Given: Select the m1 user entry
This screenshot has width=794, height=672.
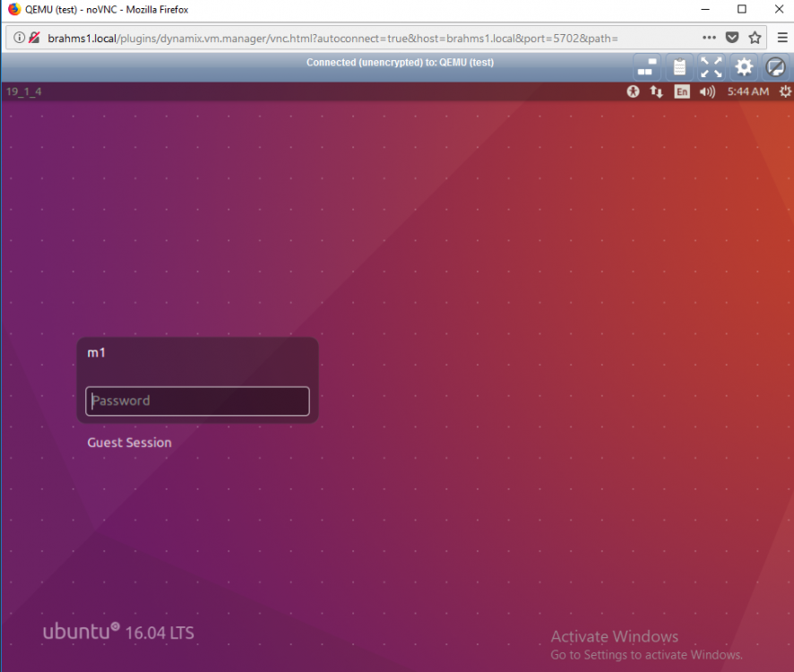Looking at the screenshot, I should [96, 352].
